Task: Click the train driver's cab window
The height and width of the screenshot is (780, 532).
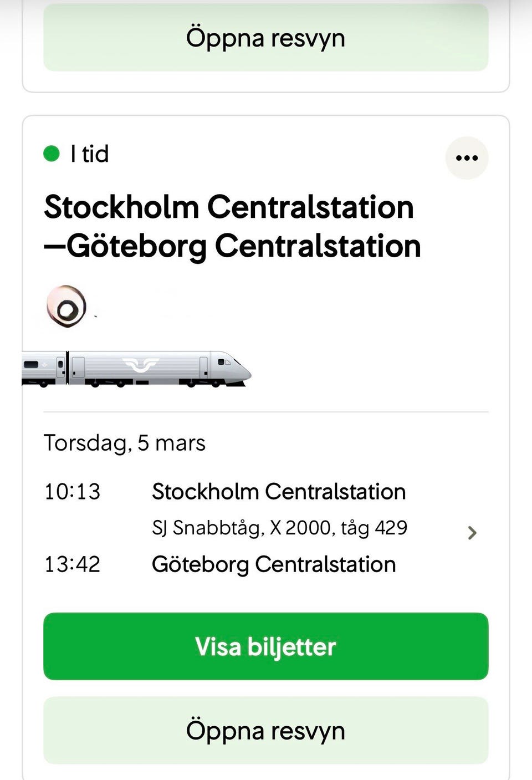Action: 224,362
